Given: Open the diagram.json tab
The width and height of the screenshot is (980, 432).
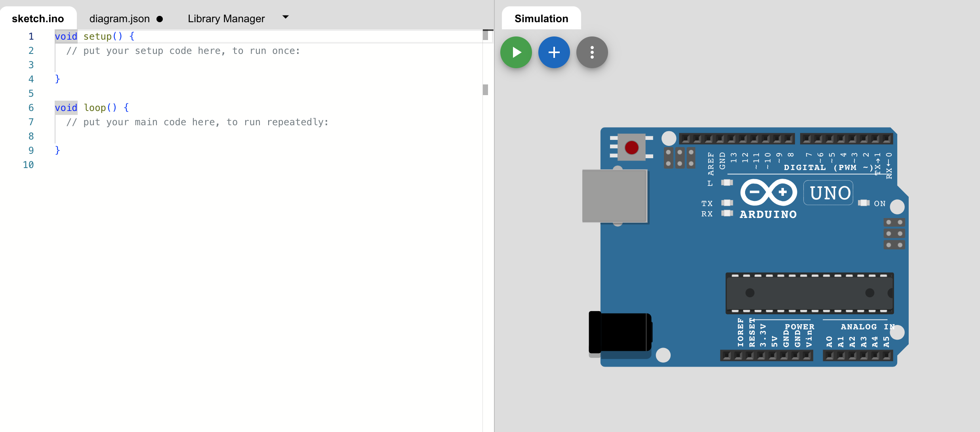Looking at the screenshot, I should pos(120,19).
